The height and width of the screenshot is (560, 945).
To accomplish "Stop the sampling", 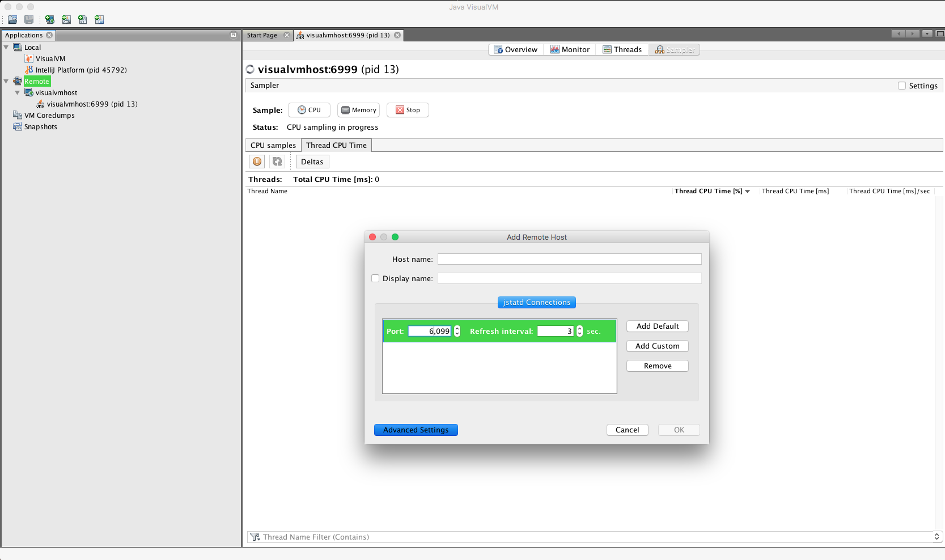I will pos(408,110).
